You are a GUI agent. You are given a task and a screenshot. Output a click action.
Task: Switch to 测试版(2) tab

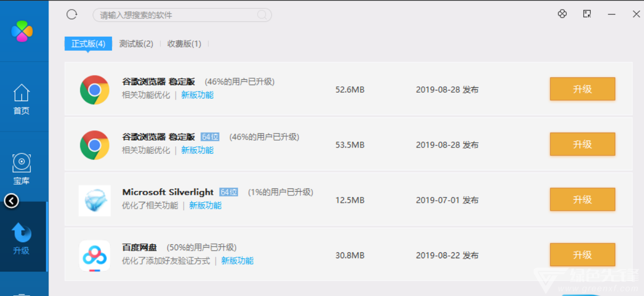(136, 44)
